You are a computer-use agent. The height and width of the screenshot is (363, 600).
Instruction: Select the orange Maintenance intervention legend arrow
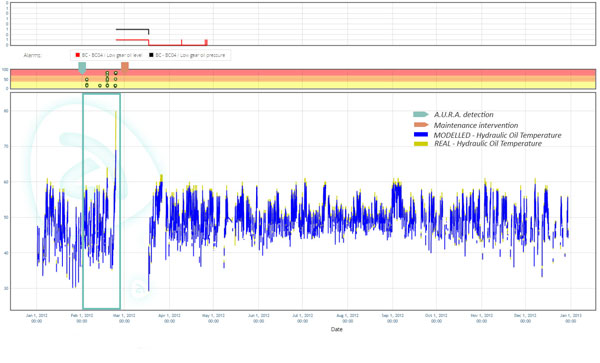tap(421, 125)
